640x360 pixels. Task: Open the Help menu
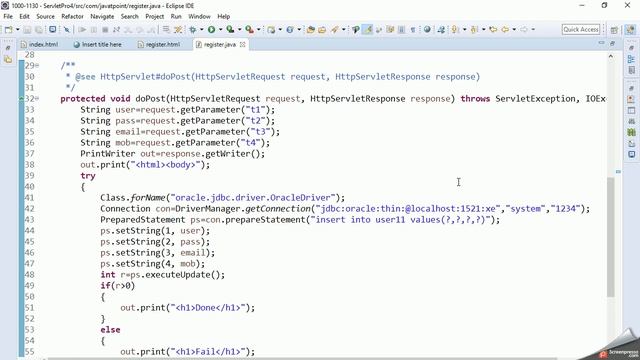click(x=224, y=16)
